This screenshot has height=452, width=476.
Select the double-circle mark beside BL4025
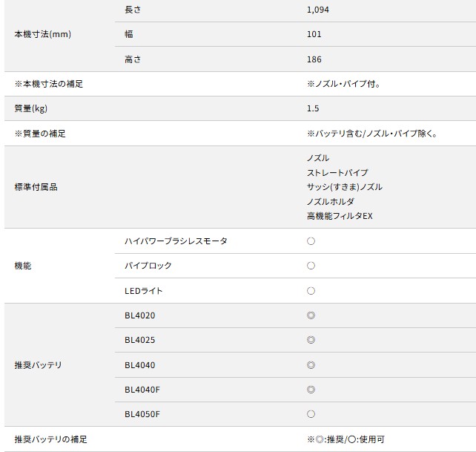[311, 340]
